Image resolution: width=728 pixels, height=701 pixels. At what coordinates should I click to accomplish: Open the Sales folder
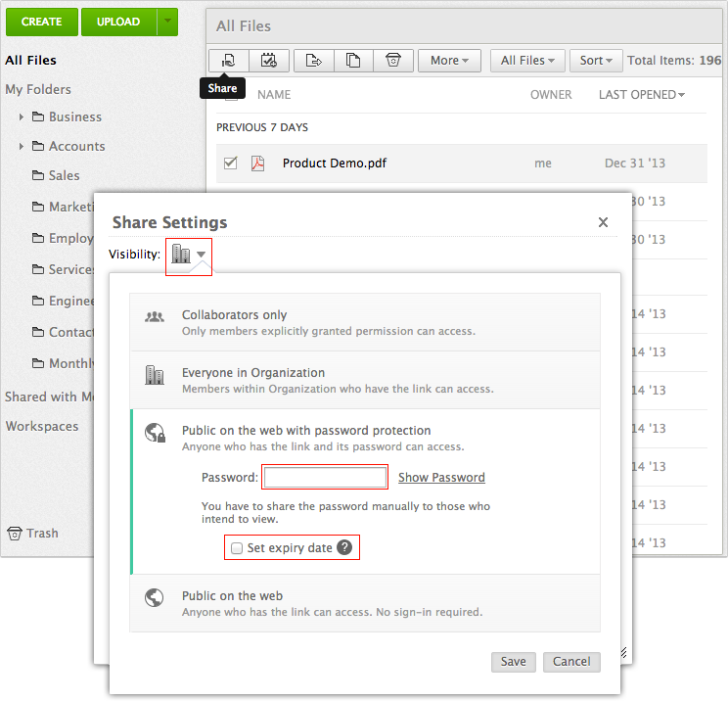pos(64,175)
